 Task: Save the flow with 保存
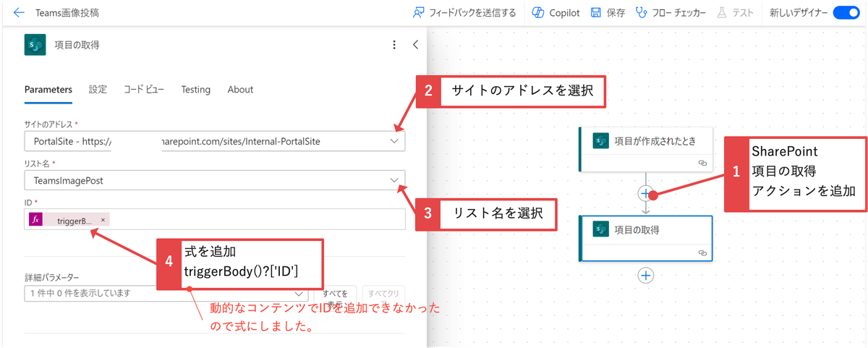[x=608, y=12]
